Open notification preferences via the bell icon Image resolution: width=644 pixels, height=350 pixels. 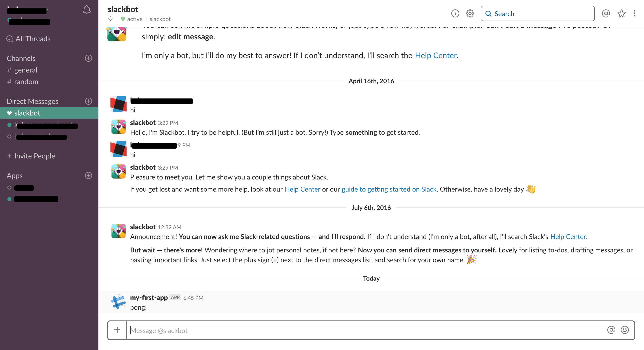pyautogui.click(x=86, y=9)
